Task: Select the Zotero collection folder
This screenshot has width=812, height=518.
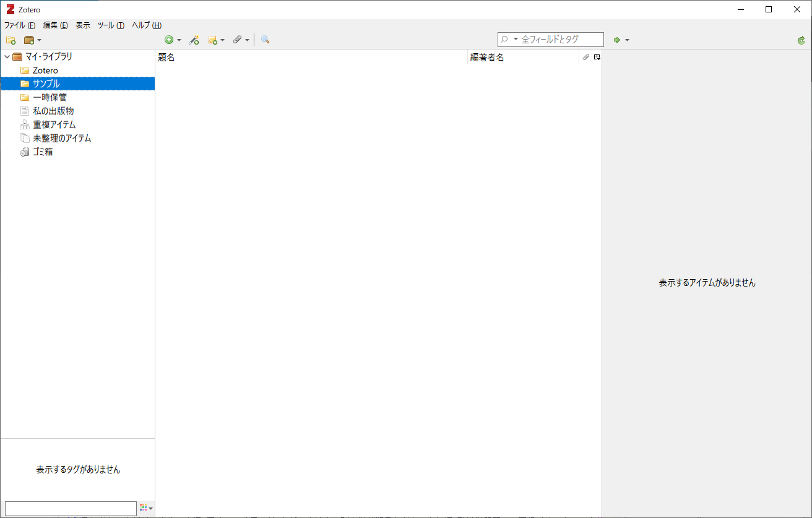Action: 45,71
